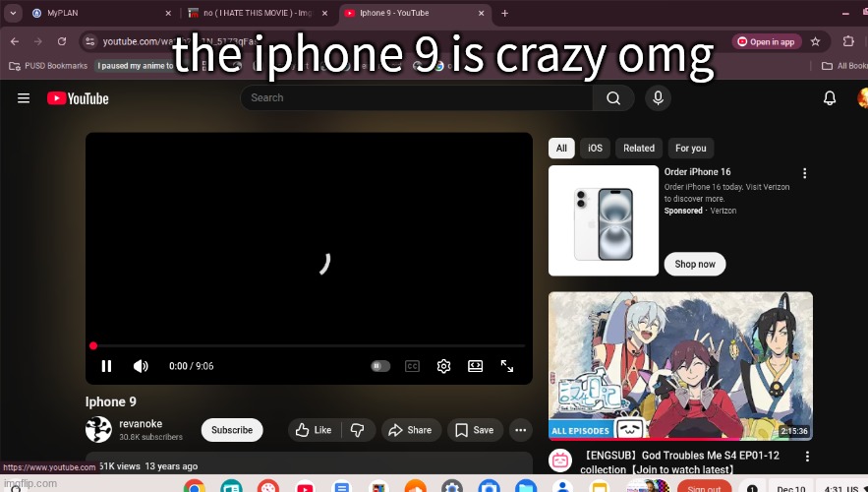The width and height of the screenshot is (868, 492).
Task: Open the iPhone 16 ad thumbnail
Action: [x=604, y=220]
